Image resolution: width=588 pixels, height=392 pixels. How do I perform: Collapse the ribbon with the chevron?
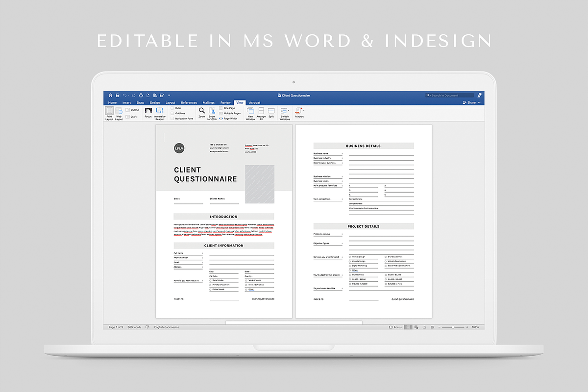[x=480, y=103]
